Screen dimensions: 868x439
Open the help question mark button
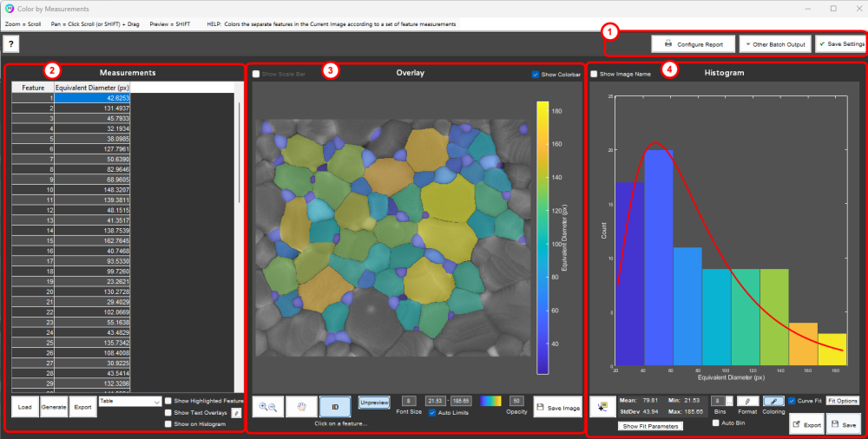click(x=11, y=44)
